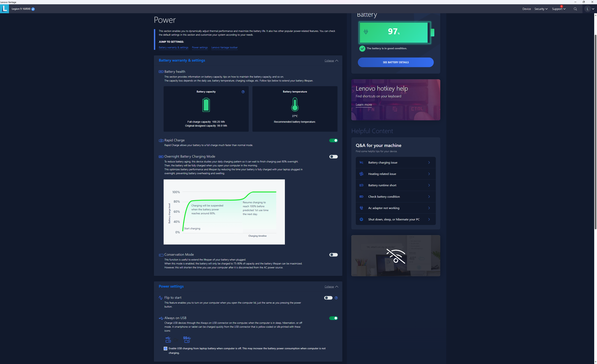597x364 pixels.
Task: Open Battery capacity help question icon
Action: click(243, 92)
